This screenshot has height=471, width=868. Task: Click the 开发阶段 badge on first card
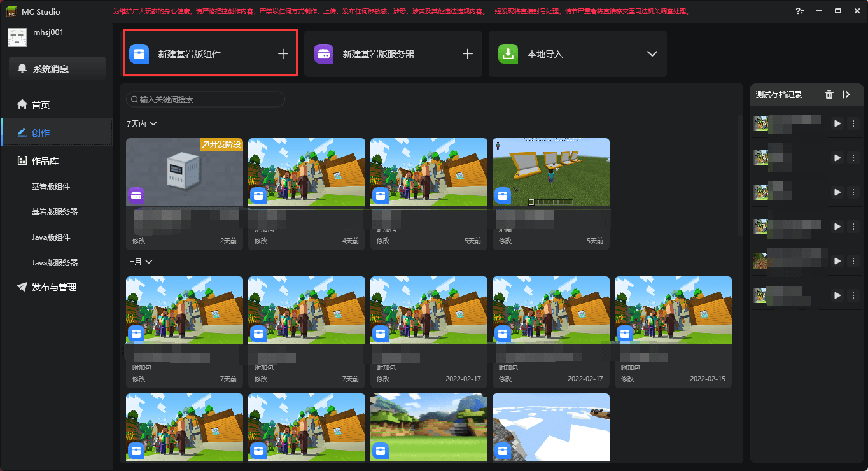tap(221, 144)
